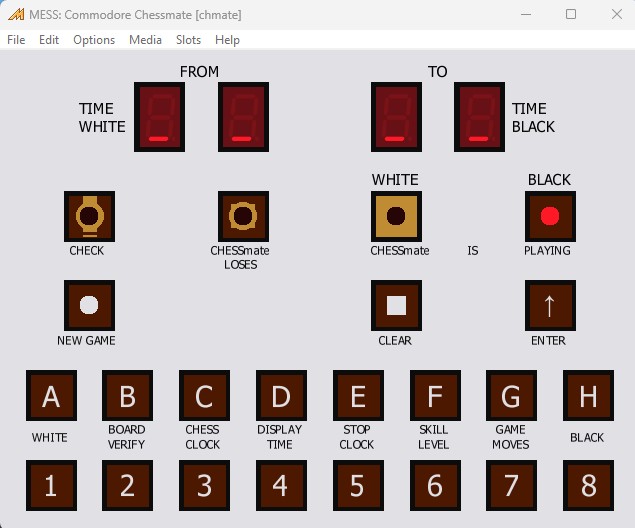
Task: Click the CHECK indicator icon
Action: click(x=89, y=216)
